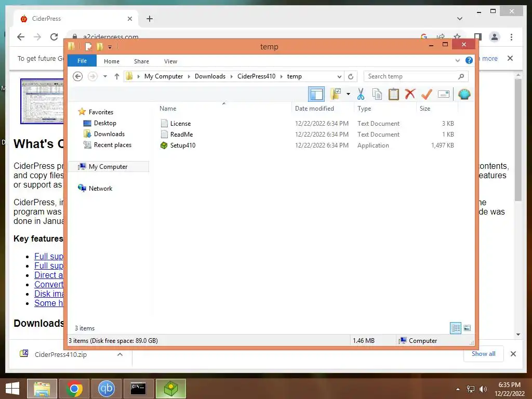Open Chrome's three-dot menu
Viewport: 532px width, 399px height.
tap(511, 37)
